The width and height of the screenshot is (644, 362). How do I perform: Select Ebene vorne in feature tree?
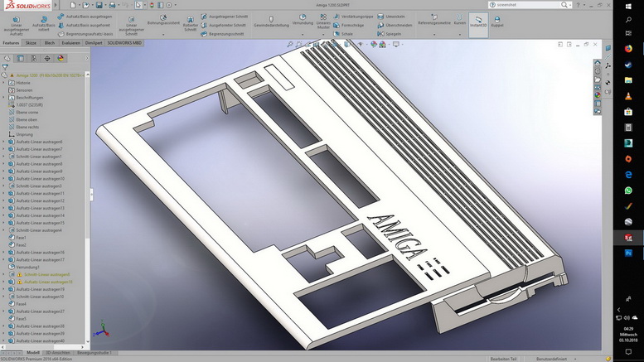[x=27, y=113]
